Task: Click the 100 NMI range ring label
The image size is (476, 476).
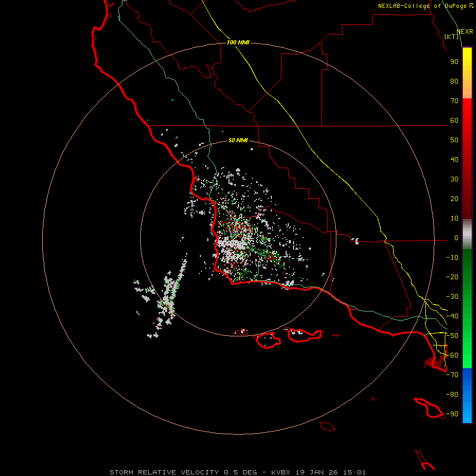Action: 238,42
